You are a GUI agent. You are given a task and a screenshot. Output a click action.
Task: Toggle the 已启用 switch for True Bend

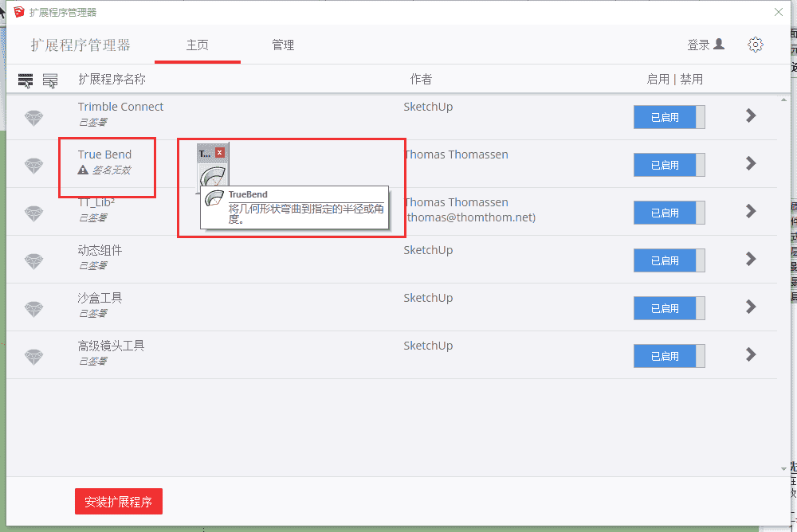(x=669, y=165)
